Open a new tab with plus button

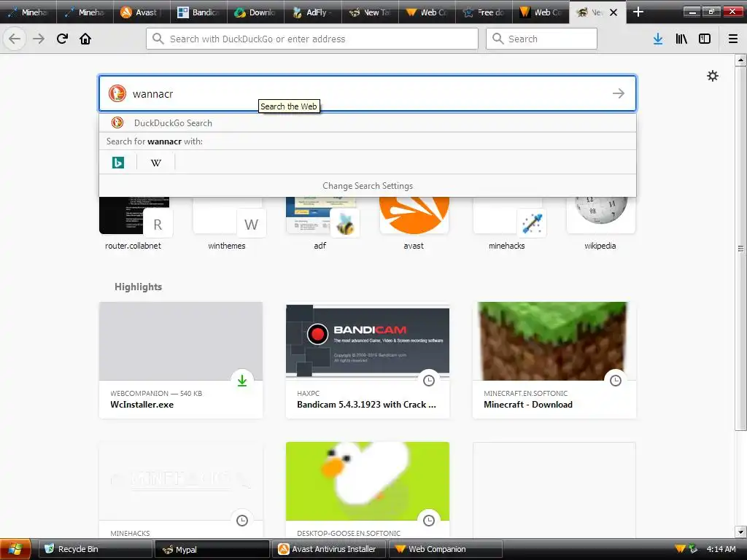[638, 12]
